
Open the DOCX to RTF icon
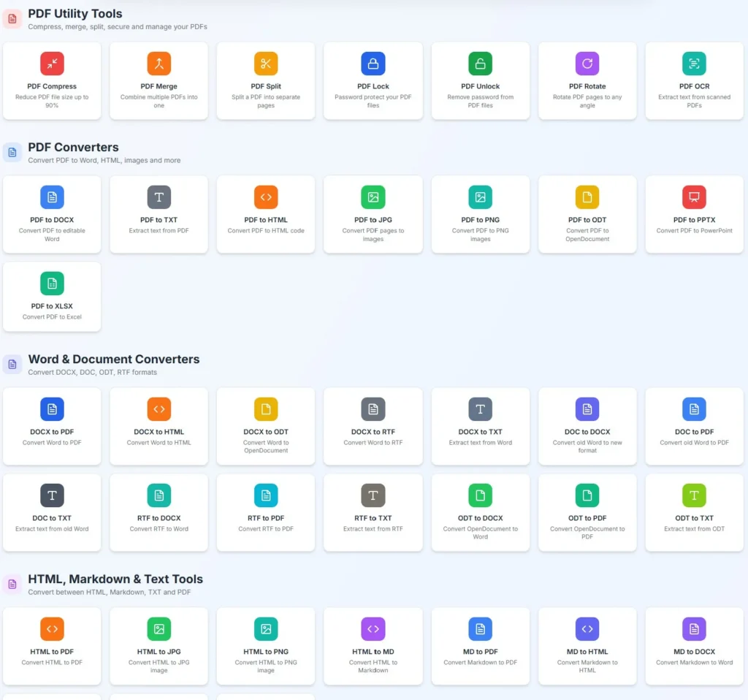tap(373, 409)
